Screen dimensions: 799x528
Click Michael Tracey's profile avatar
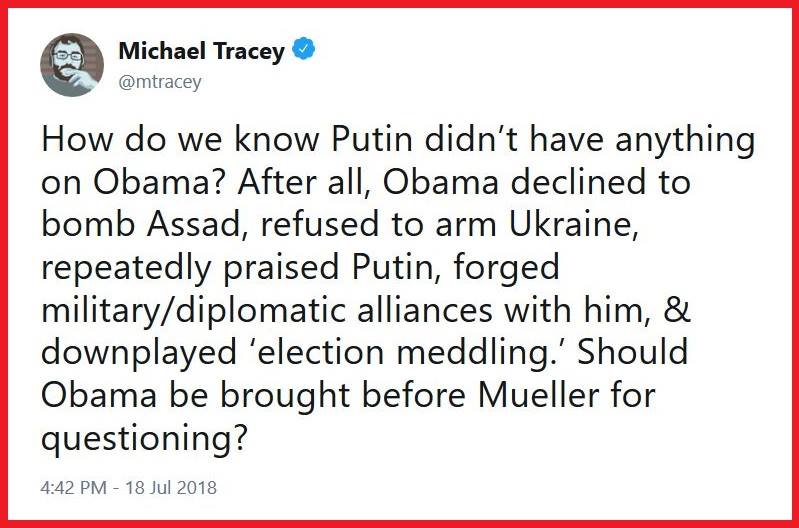coord(72,65)
